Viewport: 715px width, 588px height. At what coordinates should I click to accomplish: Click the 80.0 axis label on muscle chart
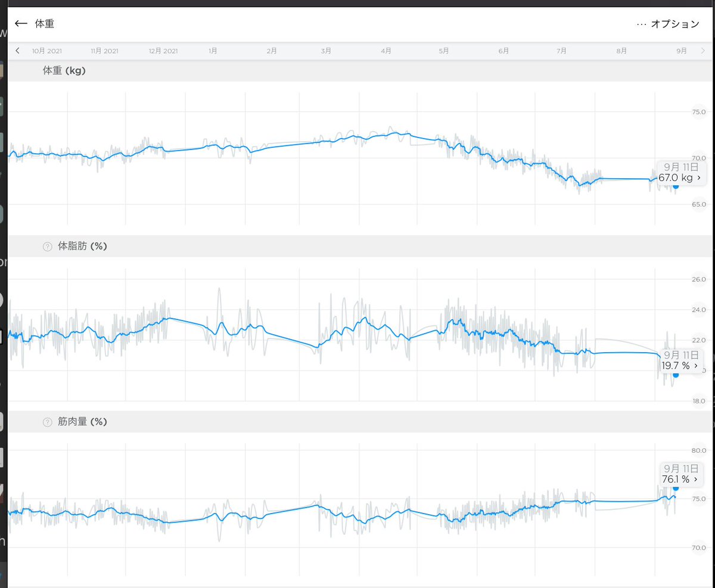click(x=698, y=450)
